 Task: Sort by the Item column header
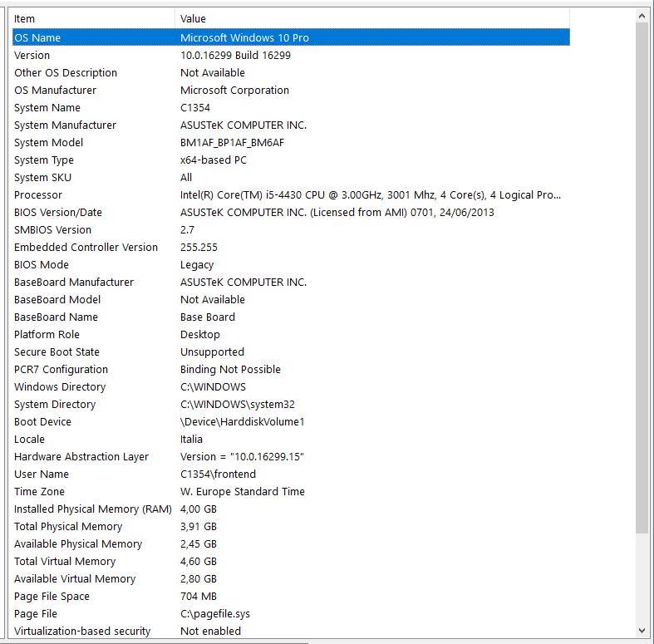pos(93,19)
